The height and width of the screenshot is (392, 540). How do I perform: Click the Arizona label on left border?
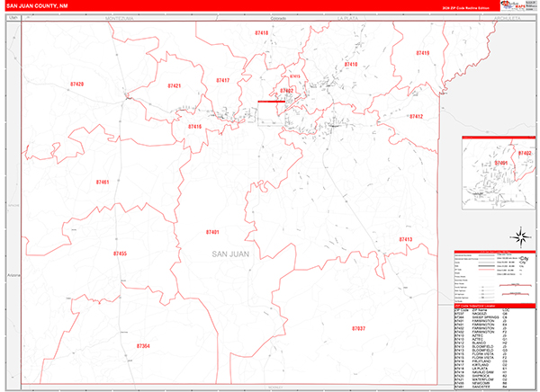13,276
